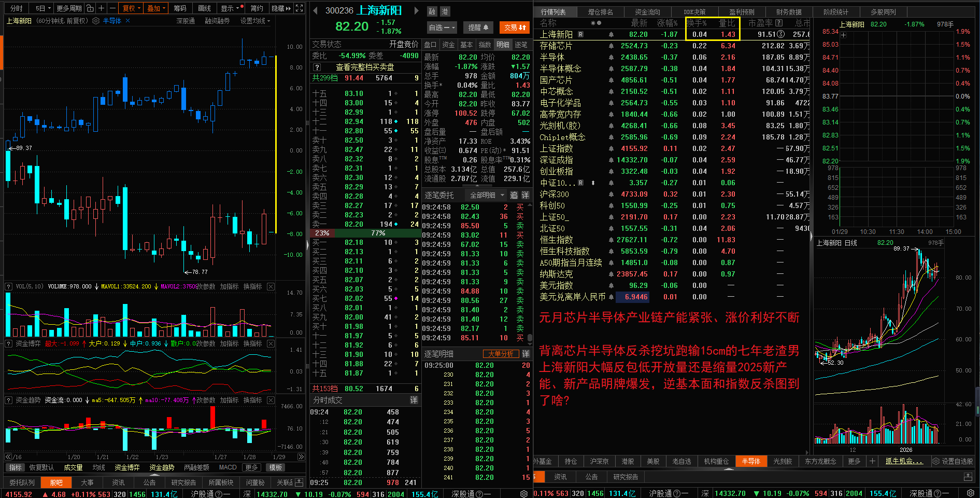Jump chart timeline backward with double-left arrow
Image resolution: width=980 pixels, height=498 pixels.
(x=8, y=457)
